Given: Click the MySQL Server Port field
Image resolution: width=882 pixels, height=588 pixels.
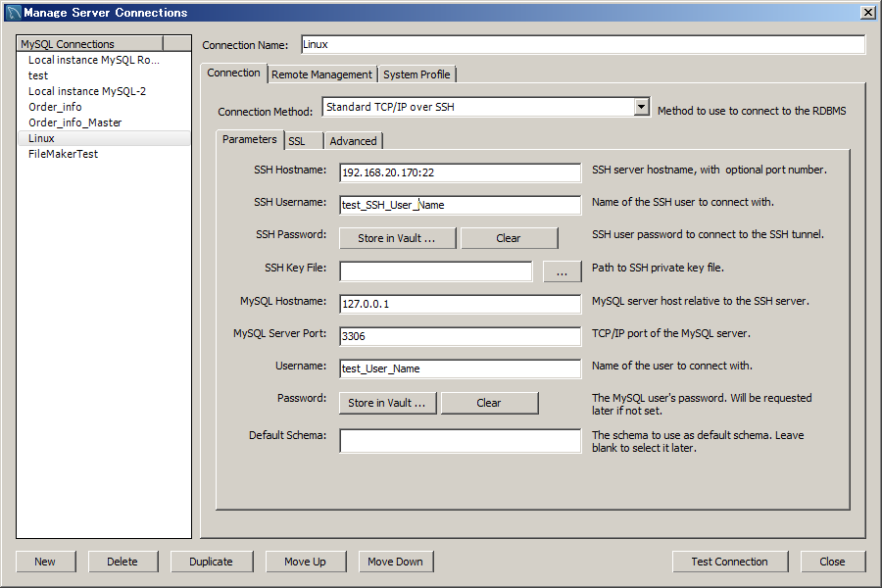Looking at the screenshot, I should (461, 336).
